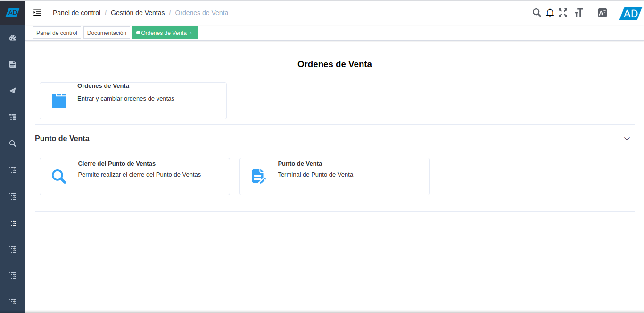Select the document icon in the sidebar

click(x=12, y=64)
